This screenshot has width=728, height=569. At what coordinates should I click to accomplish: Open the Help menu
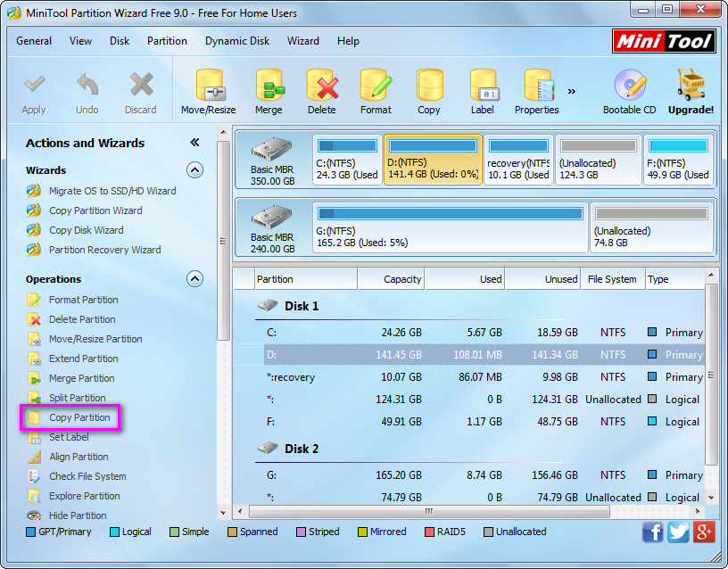point(348,41)
